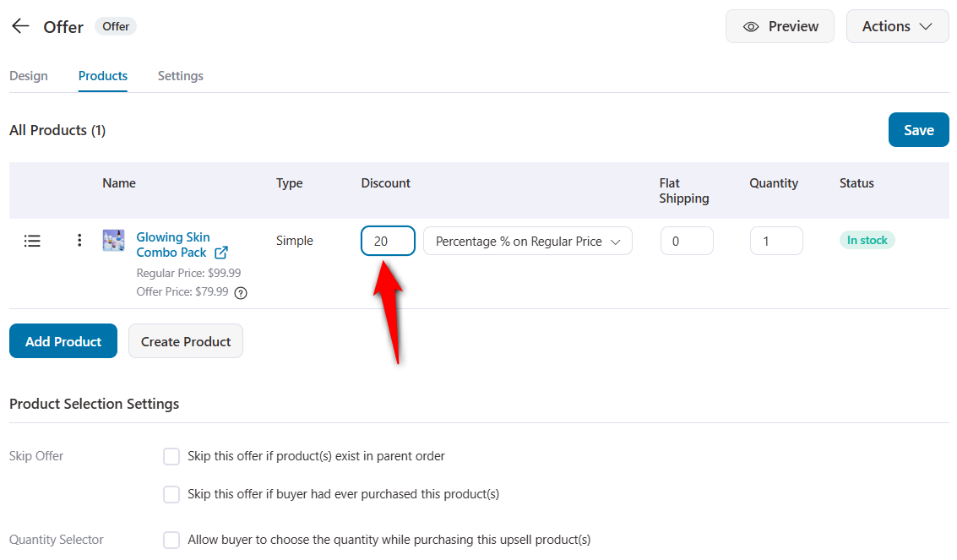Open the Glowing Skin Combo Pack product link
This screenshot has width=957, height=560.
coord(173,245)
